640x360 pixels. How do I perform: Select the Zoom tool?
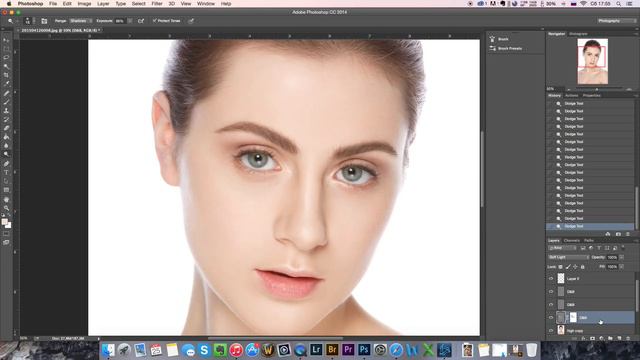[x=6, y=208]
